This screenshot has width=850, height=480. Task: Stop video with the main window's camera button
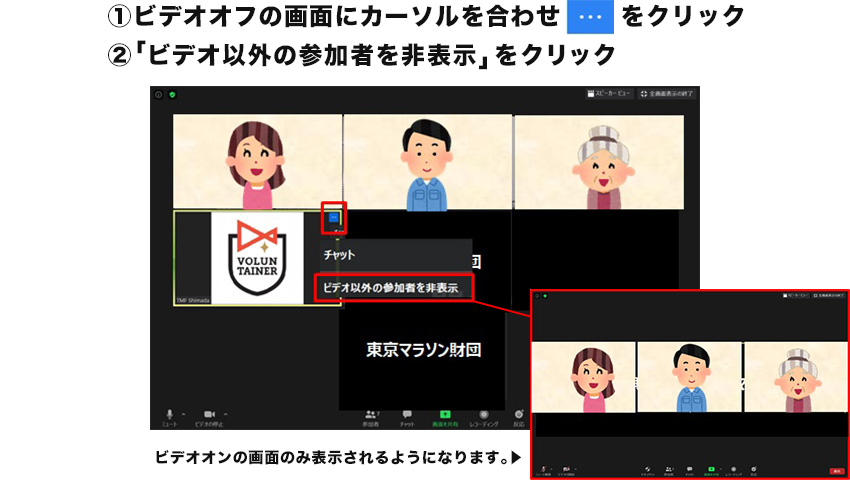(210, 415)
